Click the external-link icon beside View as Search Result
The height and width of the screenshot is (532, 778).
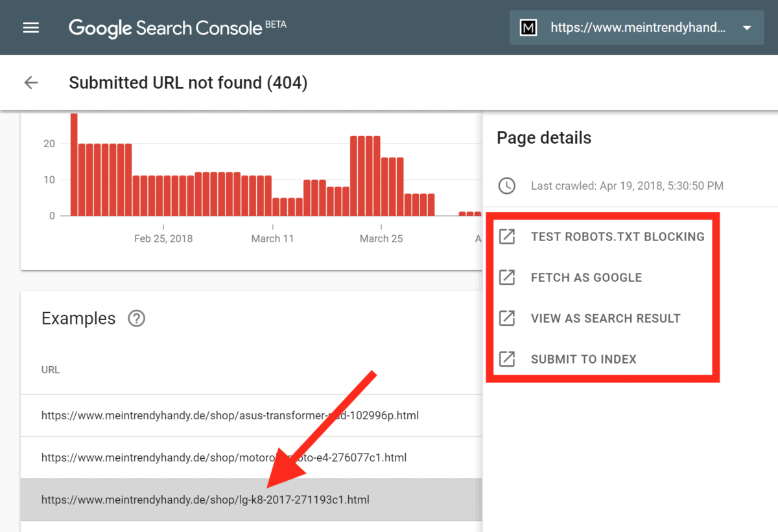(x=506, y=318)
